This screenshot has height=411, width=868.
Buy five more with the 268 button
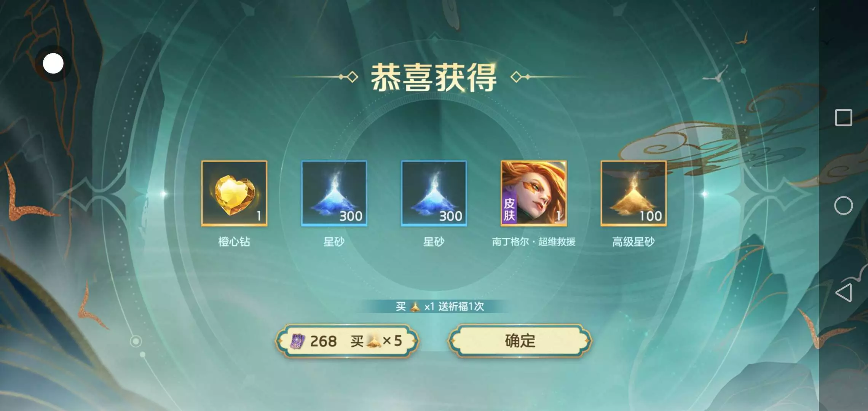(x=347, y=341)
